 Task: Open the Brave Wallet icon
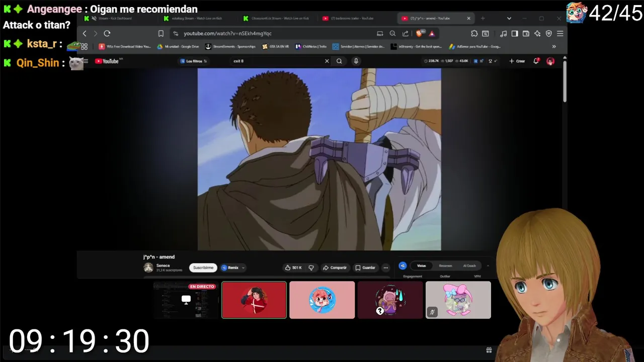[x=526, y=34]
